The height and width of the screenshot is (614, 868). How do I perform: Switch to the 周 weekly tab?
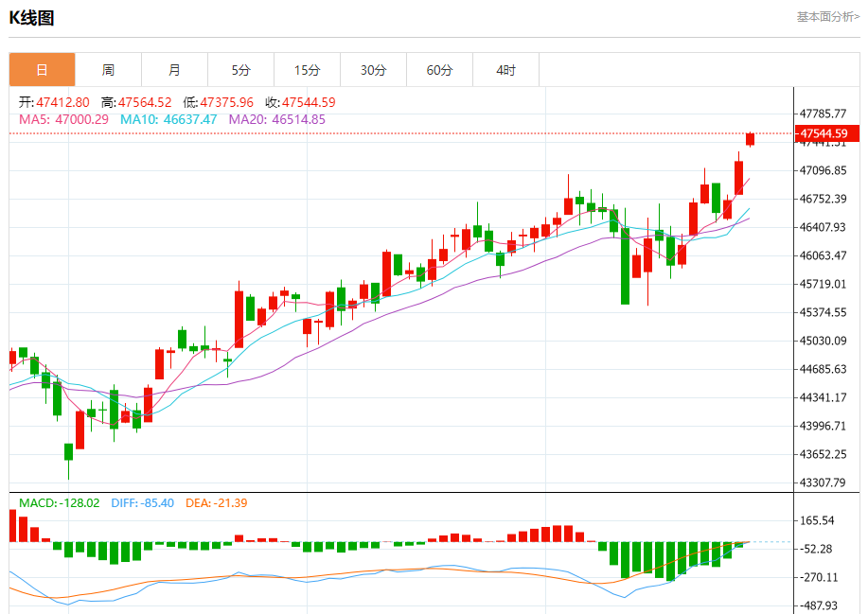click(108, 70)
